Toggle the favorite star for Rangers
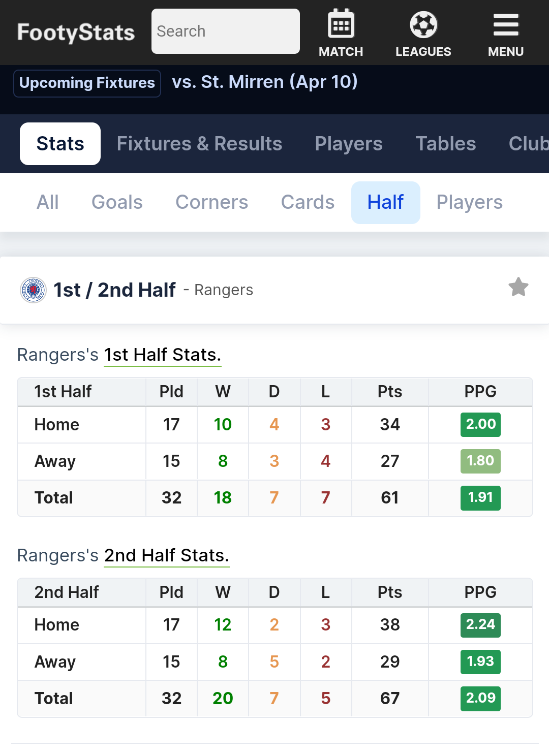The height and width of the screenshot is (756, 549). [x=518, y=288]
